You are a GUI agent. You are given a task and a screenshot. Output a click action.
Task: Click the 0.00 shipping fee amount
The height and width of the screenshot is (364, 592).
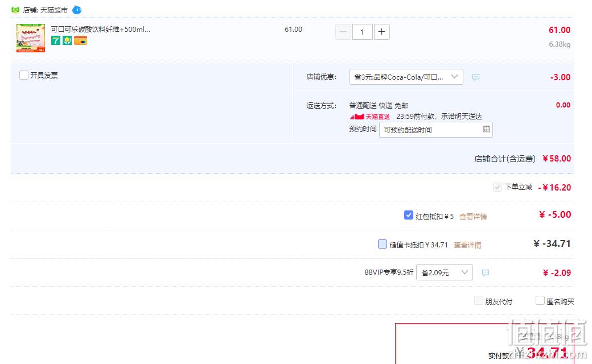(563, 105)
